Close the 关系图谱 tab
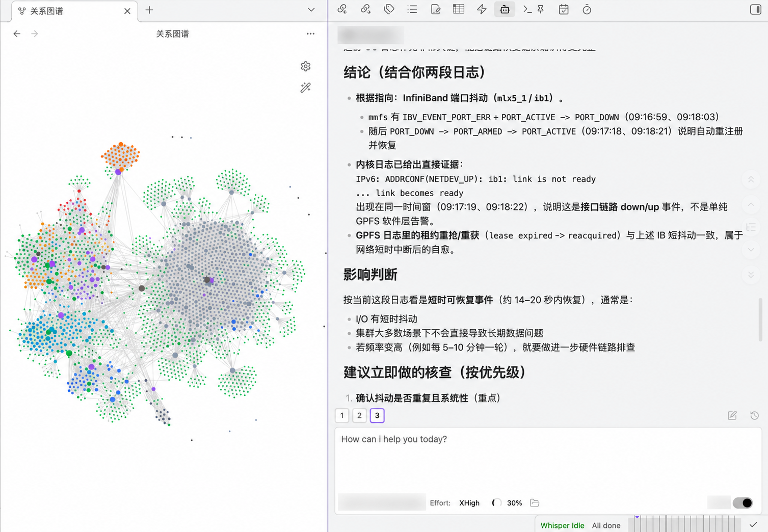Viewport: 768px width, 532px height. 127,11
